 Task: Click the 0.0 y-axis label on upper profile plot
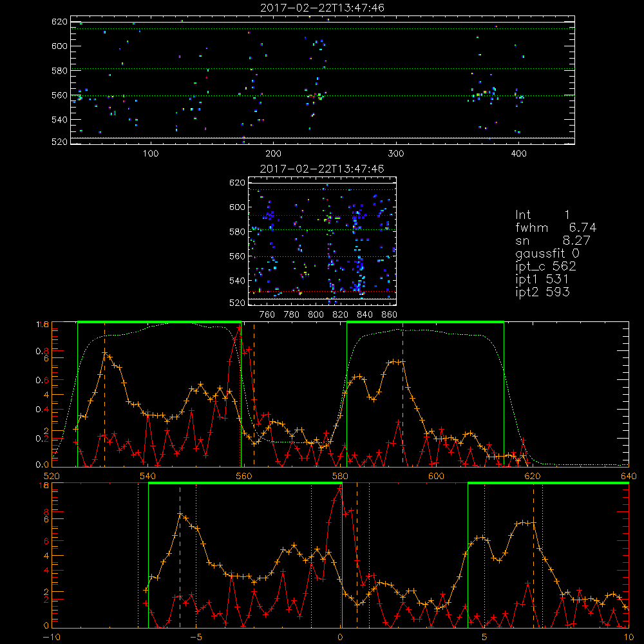[42, 465]
